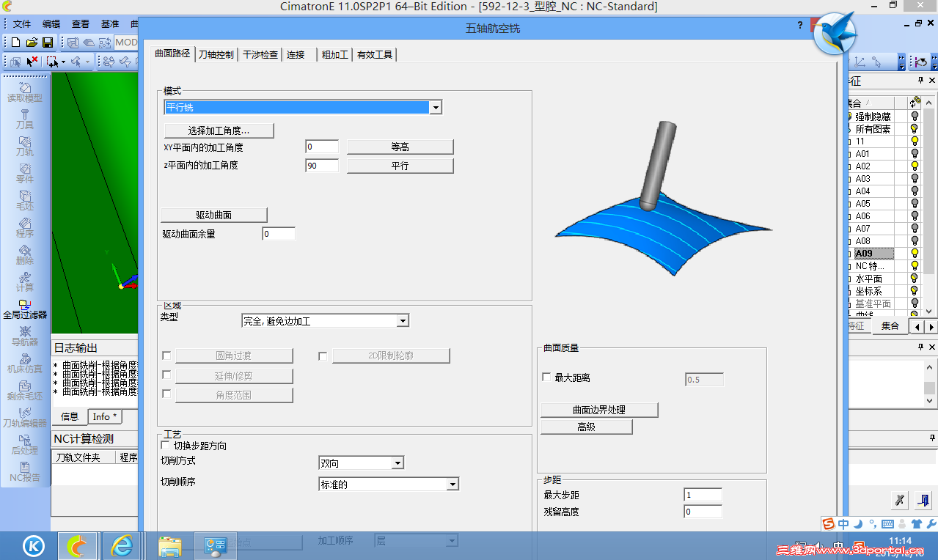Screen dimensions: 938x560
Task: Click inside the 最大步距 input field
Action: pos(702,495)
